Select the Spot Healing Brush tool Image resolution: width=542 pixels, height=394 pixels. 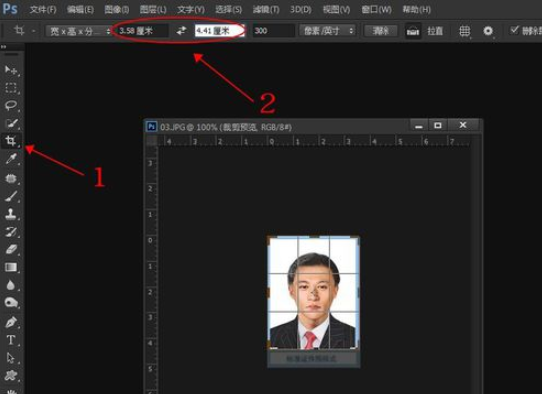click(11, 178)
